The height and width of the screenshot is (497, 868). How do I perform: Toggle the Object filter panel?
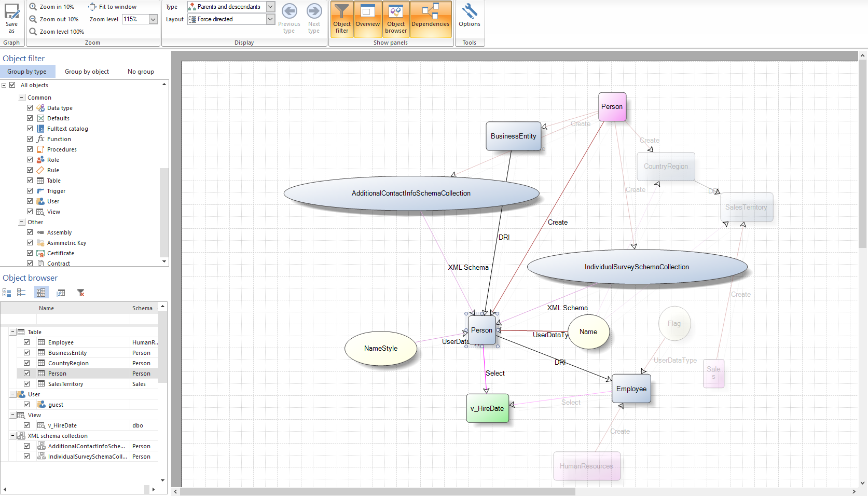[342, 19]
